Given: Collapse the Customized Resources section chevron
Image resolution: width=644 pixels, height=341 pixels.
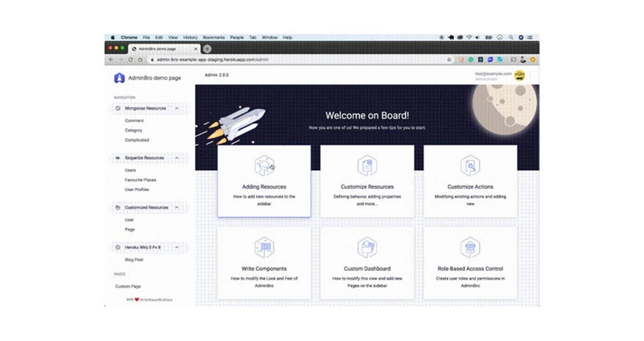Looking at the screenshot, I should [176, 207].
